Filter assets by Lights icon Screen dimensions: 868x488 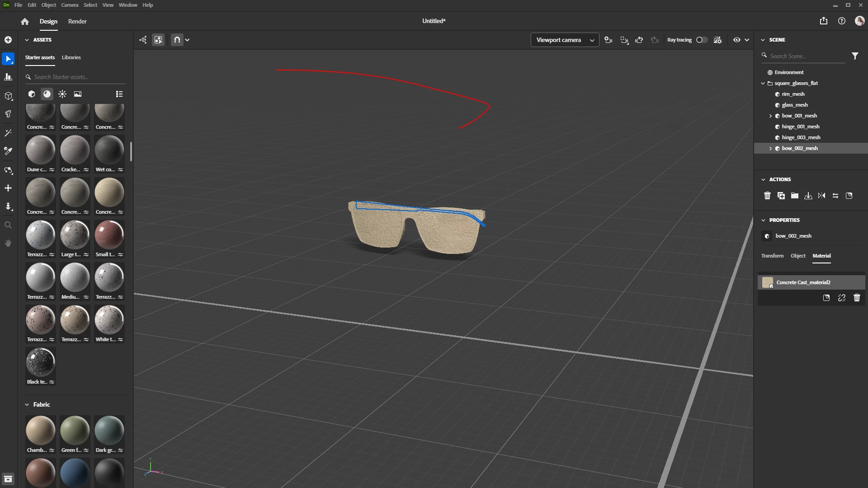62,94
